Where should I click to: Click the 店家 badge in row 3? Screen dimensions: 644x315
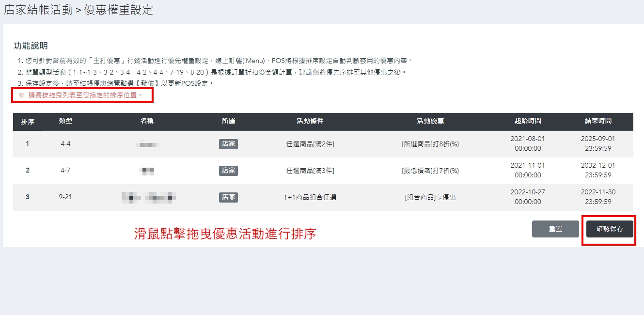[x=228, y=197]
